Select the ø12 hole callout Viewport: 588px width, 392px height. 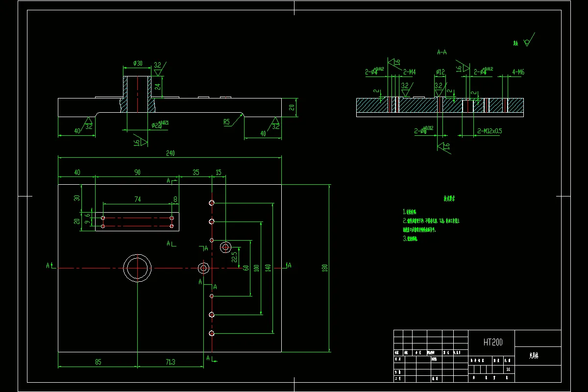tap(440, 72)
